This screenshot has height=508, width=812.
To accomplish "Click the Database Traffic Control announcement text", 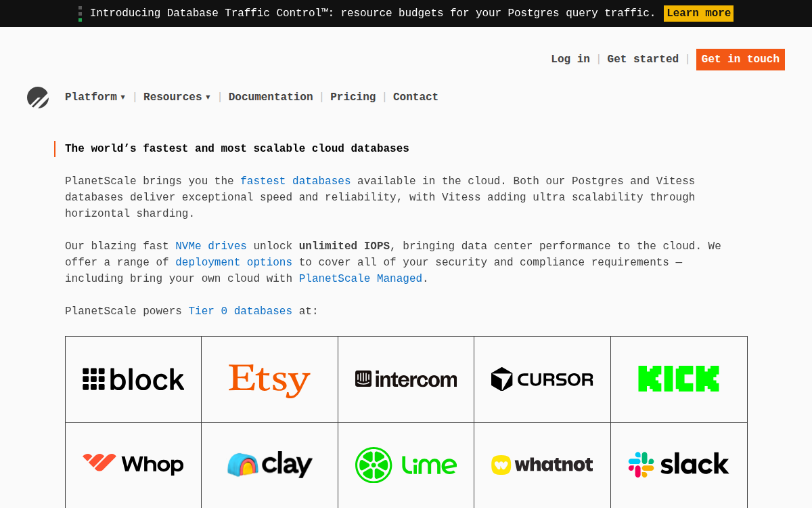I will tap(373, 13).
